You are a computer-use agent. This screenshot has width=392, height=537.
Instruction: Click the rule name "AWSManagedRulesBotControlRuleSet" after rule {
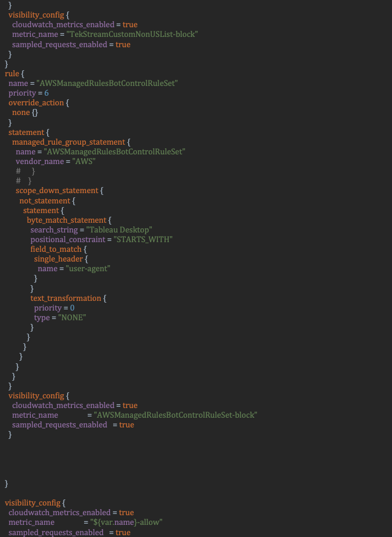tap(107, 83)
